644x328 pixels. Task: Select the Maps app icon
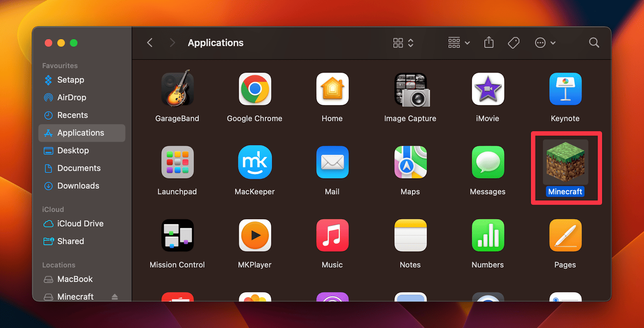coord(410,162)
